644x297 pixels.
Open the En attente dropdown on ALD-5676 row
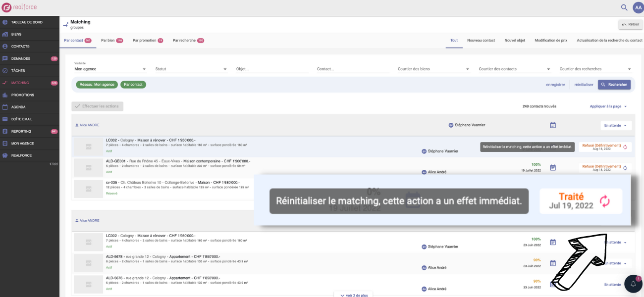pyautogui.click(x=613, y=285)
